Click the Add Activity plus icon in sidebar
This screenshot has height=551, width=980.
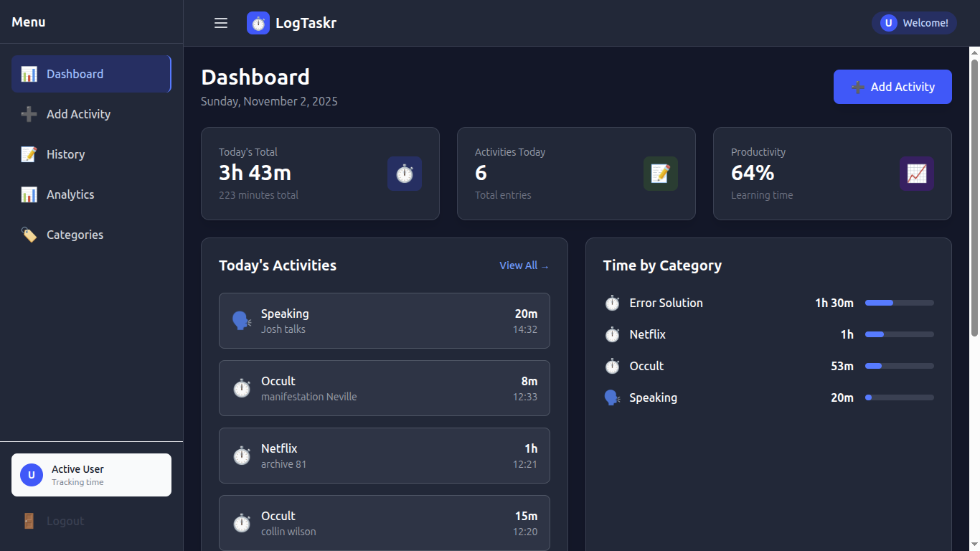click(x=29, y=113)
